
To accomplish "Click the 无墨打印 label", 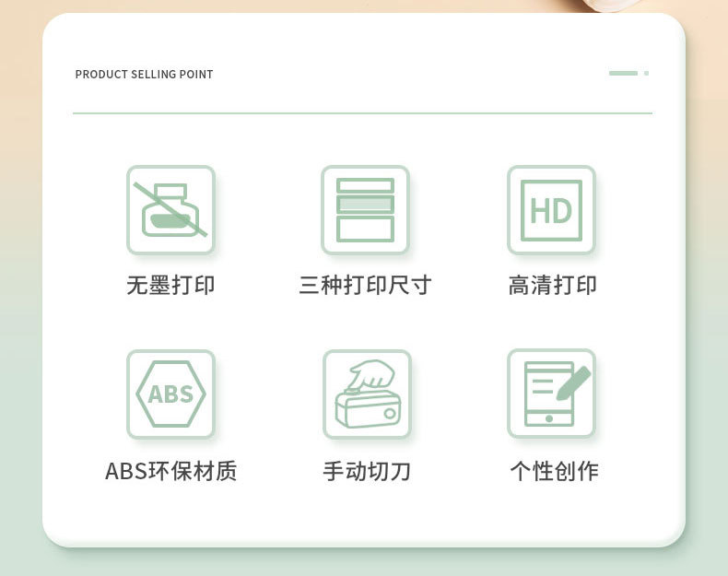I will [170, 285].
